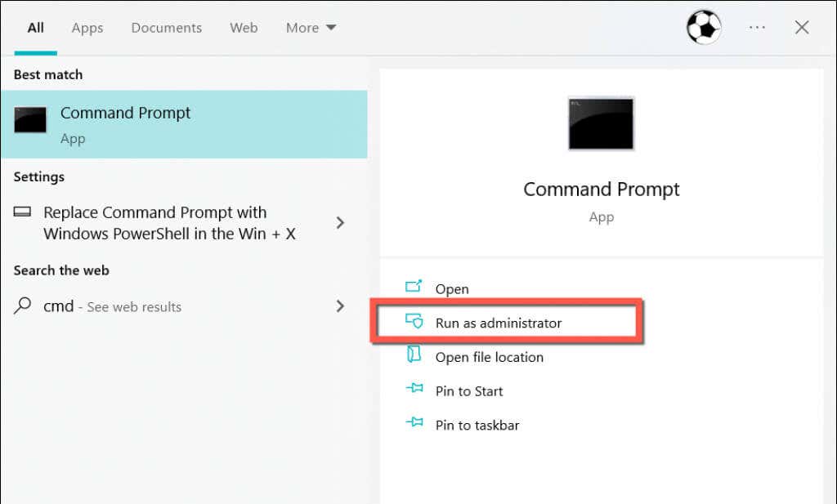This screenshot has width=837, height=504.
Task: Select the Web search tab
Action: click(244, 28)
